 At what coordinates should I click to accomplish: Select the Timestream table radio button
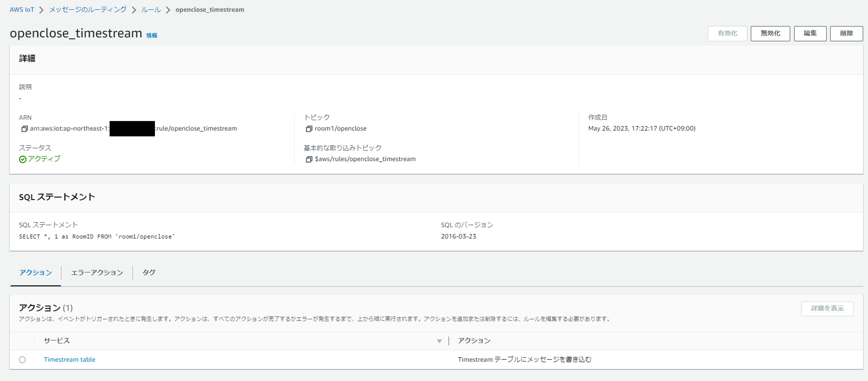coord(22,359)
